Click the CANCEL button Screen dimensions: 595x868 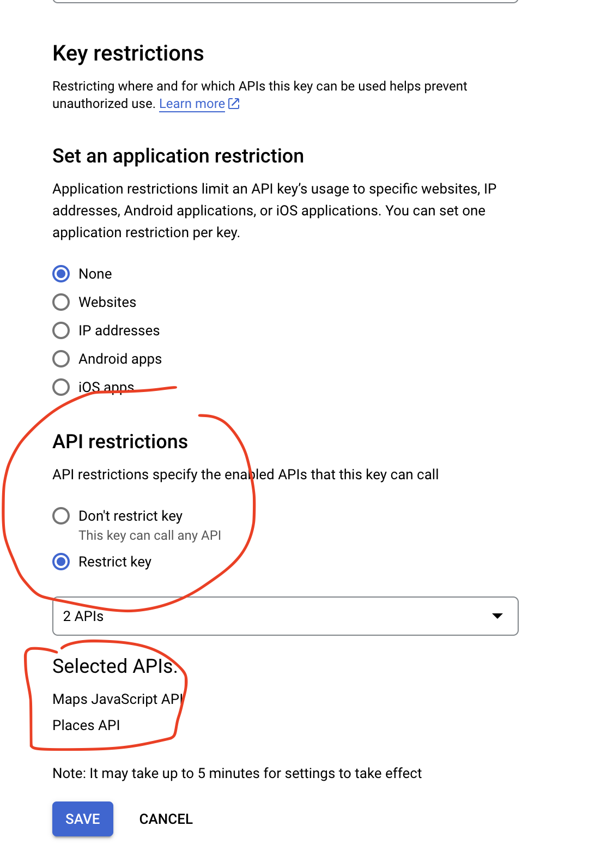click(x=166, y=819)
